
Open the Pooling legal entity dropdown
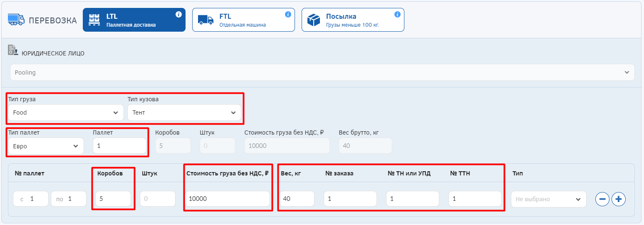pyautogui.click(x=322, y=72)
